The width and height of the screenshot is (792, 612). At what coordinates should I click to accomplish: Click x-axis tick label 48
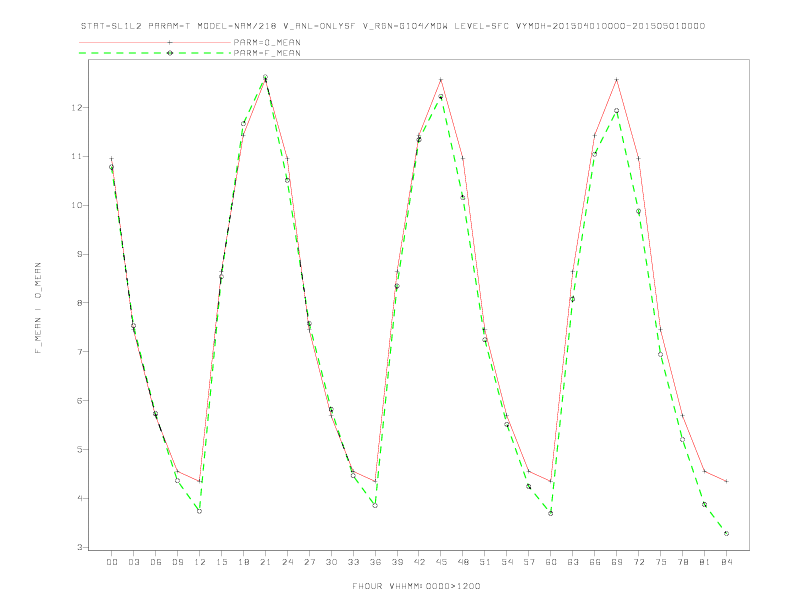(x=463, y=562)
